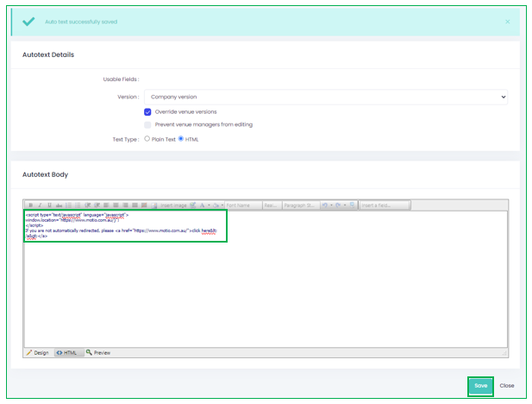Screen dimensions: 532x404
Task: Click the redo icon
Action: (338, 205)
